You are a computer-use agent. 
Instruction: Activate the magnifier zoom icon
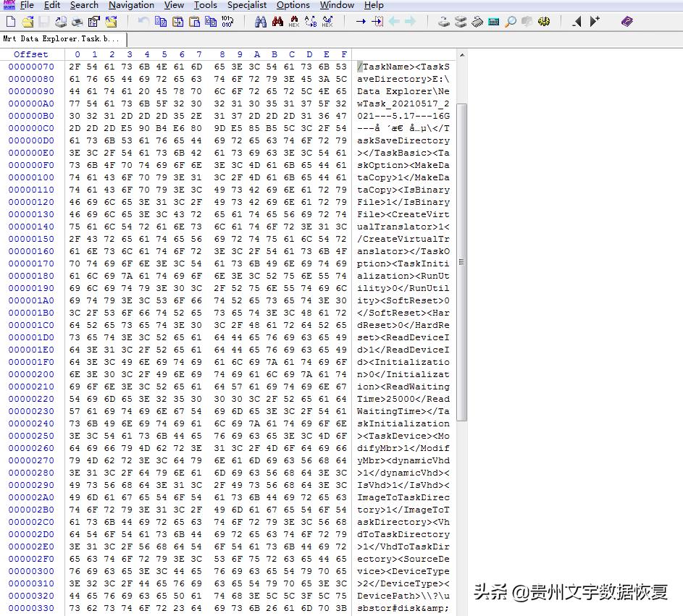[511, 22]
